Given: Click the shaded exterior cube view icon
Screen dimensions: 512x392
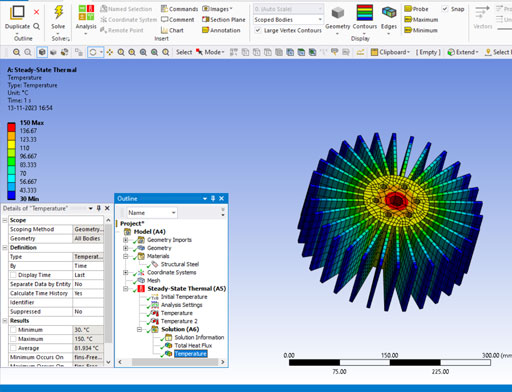Looking at the screenshot, I should click(x=42, y=52).
